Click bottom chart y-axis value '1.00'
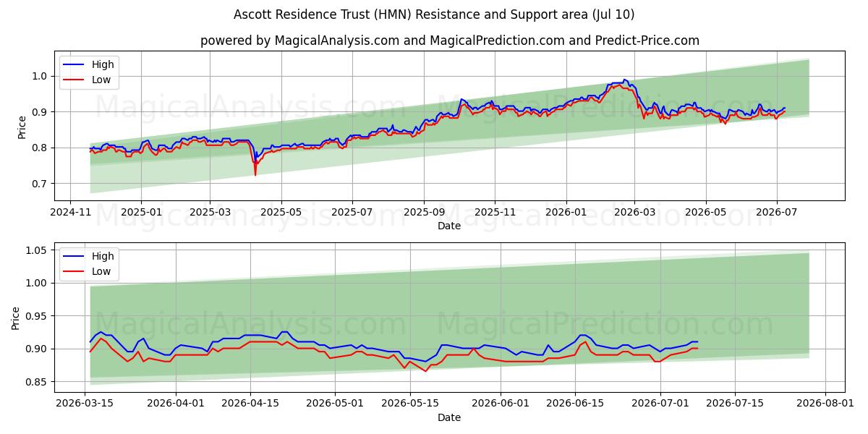This screenshot has width=868, height=434. click(38, 283)
